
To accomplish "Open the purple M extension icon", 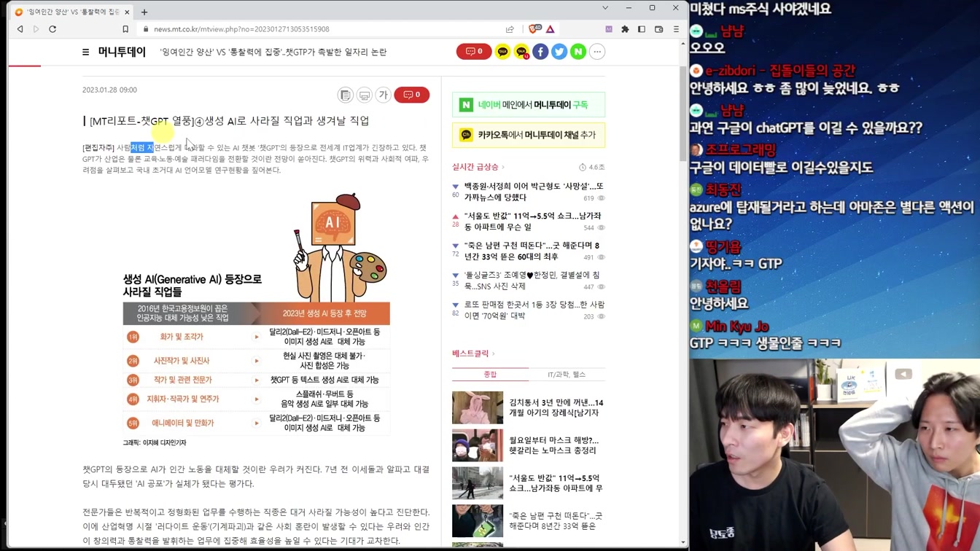I will [x=609, y=29].
